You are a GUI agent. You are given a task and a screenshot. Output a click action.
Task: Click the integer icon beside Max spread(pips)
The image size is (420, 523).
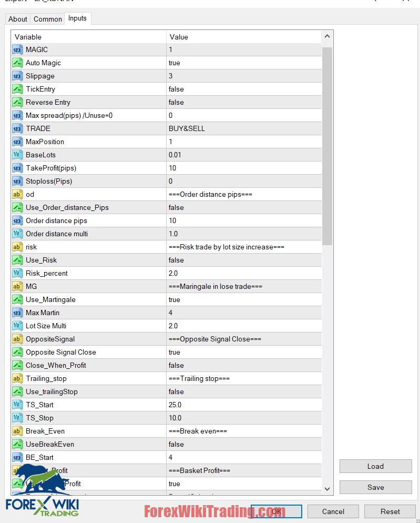coord(17,115)
